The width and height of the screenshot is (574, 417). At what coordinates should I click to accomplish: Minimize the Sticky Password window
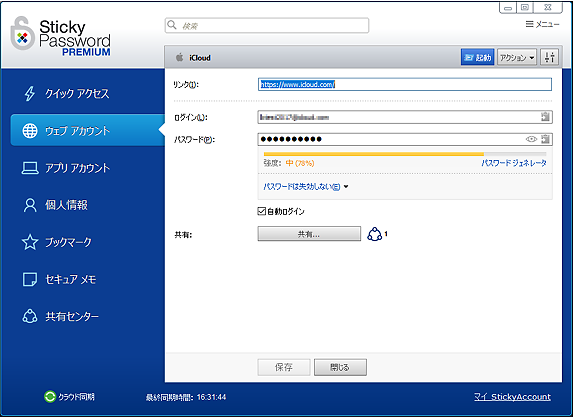[508, 7]
